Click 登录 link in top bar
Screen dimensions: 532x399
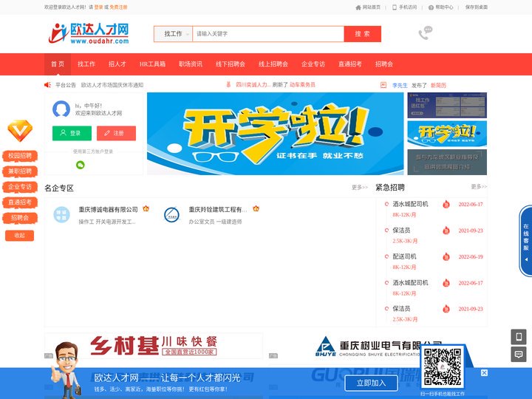[98, 7]
